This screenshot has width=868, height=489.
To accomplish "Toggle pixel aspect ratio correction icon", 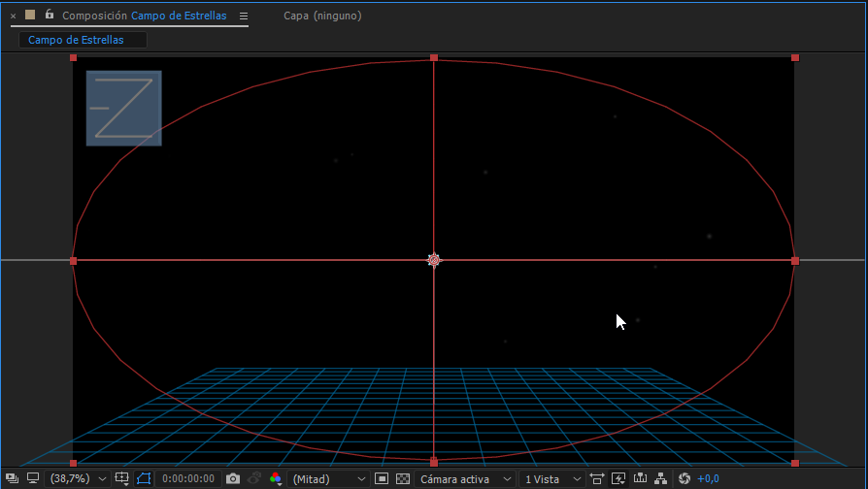I will (x=597, y=478).
